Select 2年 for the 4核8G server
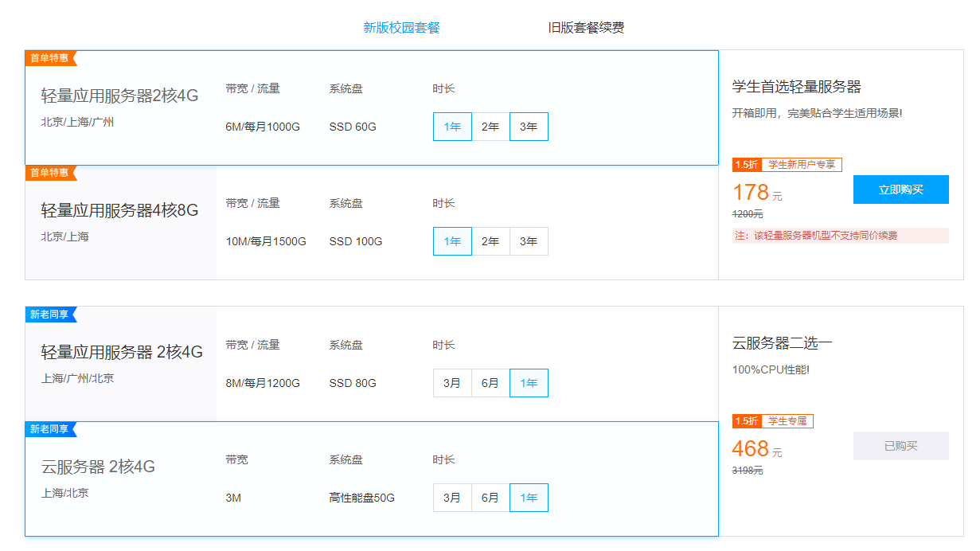The width and height of the screenshot is (980, 551). tap(490, 241)
